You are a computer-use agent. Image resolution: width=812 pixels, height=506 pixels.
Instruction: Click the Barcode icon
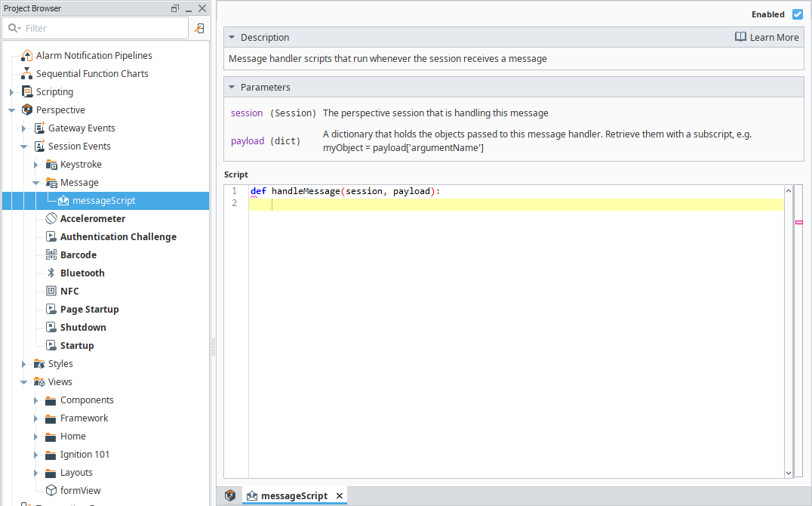click(51, 255)
